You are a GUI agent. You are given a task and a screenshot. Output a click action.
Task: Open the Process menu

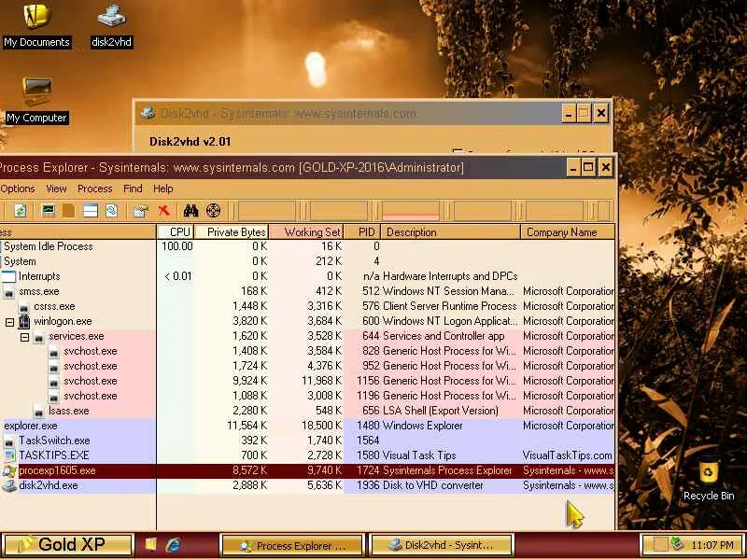tap(95, 189)
